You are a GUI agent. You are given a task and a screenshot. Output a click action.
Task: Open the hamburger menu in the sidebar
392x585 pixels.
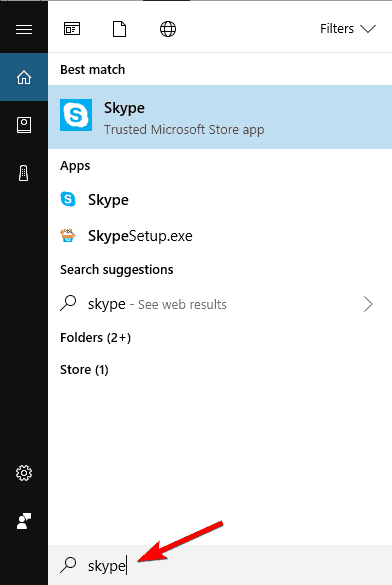coord(24,29)
